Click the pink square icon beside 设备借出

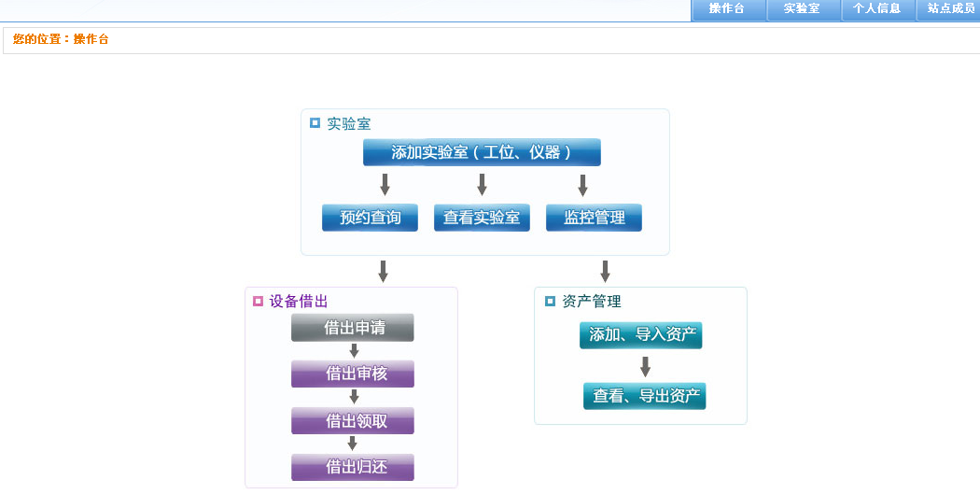[x=258, y=301]
